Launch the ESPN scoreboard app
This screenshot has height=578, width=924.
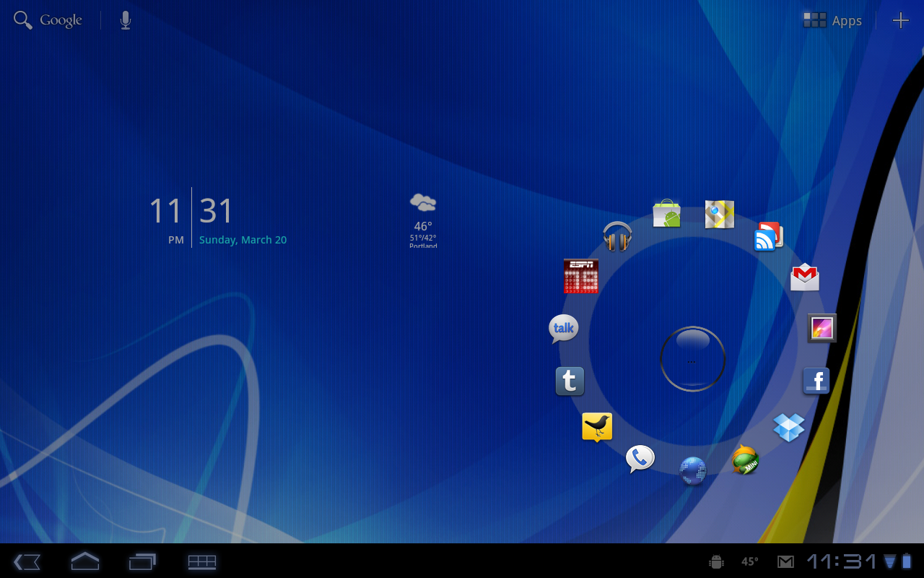pyautogui.click(x=581, y=276)
